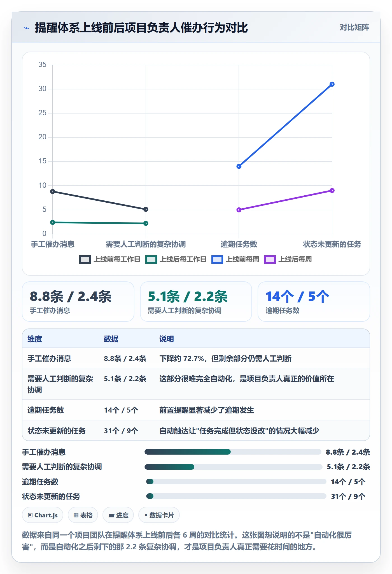392x574 pixels.
Task: Click x-axis label 逾期任务数
Action: pyautogui.click(x=239, y=244)
